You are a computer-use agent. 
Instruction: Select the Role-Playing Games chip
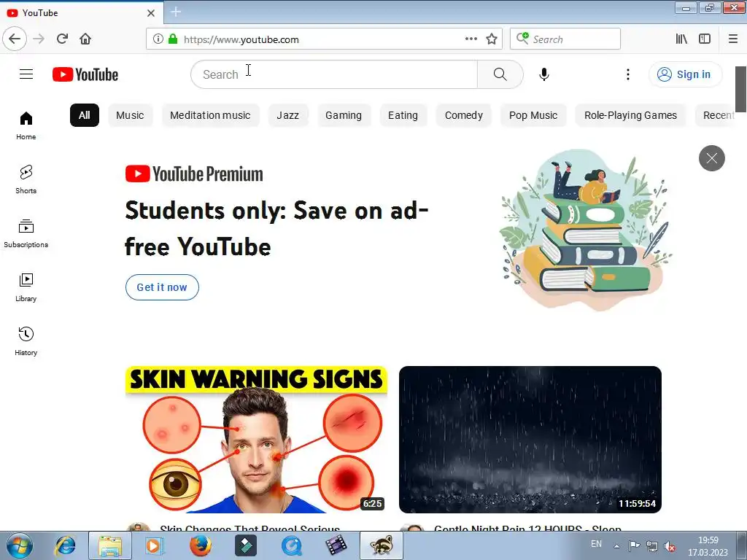coord(630,115)
